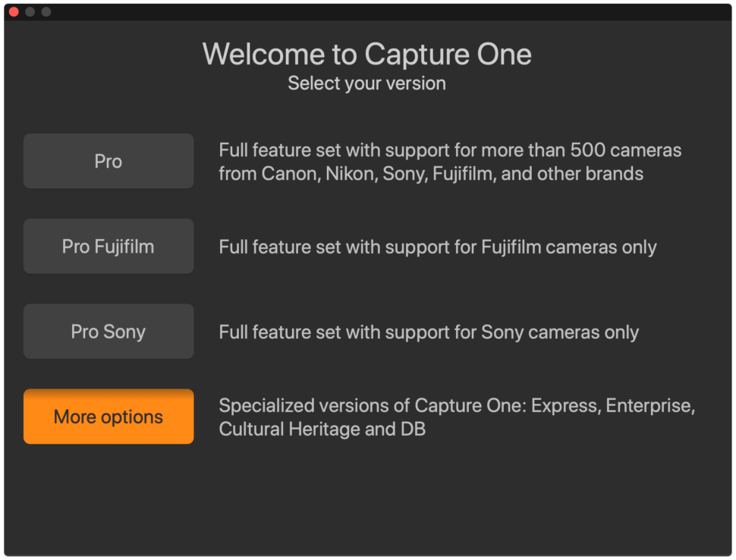Screen dimensions: 736x560
Task: Click the Fujifilm cameras only description text
Action: [437, 246]
